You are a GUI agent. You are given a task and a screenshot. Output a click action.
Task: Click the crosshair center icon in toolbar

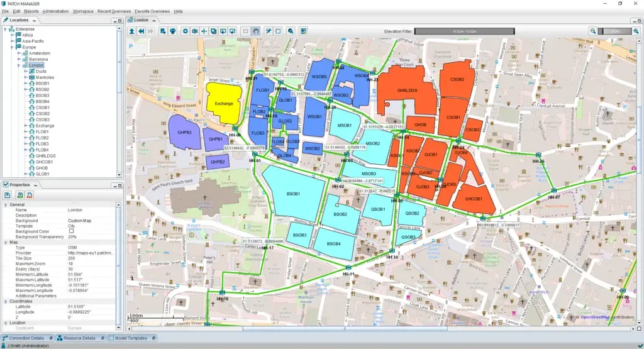point(204,31)
